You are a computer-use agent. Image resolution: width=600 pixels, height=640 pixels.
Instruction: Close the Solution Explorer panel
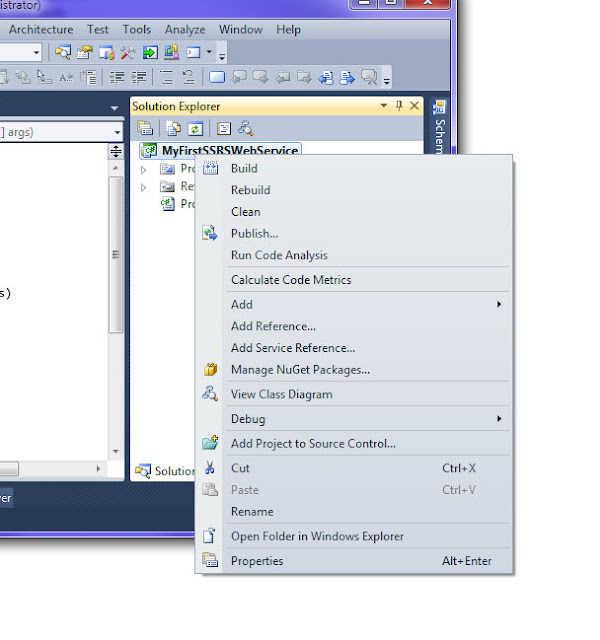click(414, 106)
